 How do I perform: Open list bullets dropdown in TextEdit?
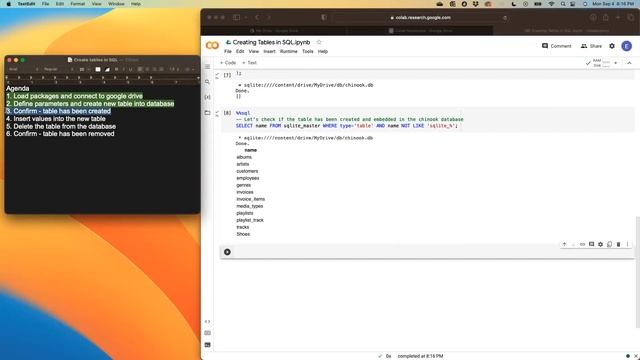pyautogui.click(x=189, y=69)
